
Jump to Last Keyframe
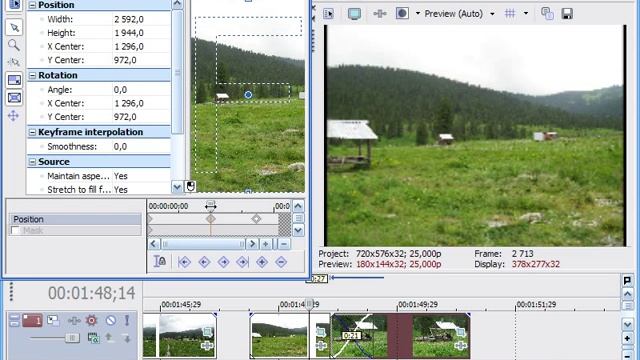tap(242, 262)
